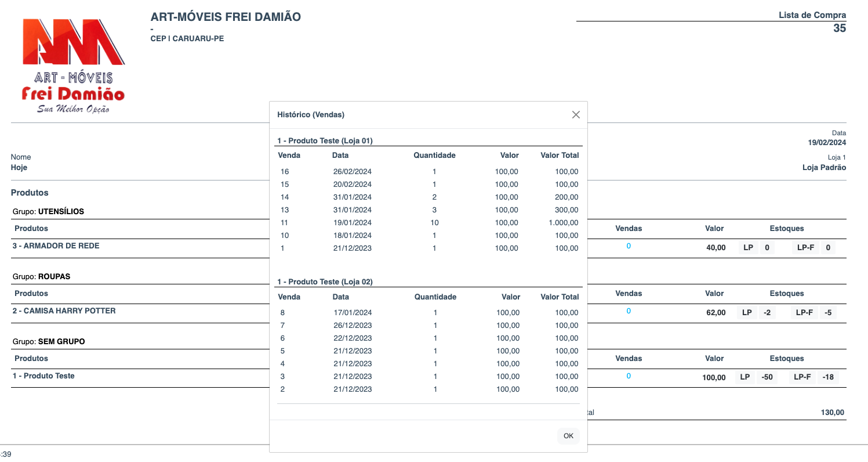The height and width of the screenshot is (462, 868).
Task: Open Vendas link for Produto Teste row
Action: click(629, 376)
